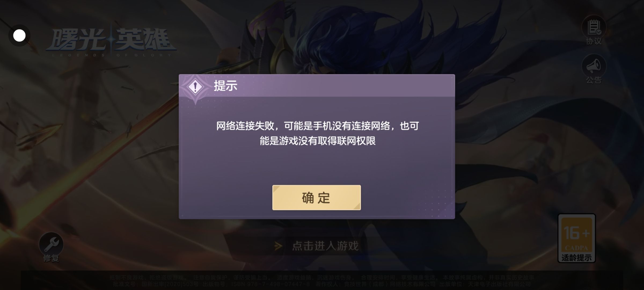Image resolution: width=644 pixels, height=290 pixels.
Task: Click the 曙光英雄 game logo
Action: pyautogui.click(x=111, y=40)
